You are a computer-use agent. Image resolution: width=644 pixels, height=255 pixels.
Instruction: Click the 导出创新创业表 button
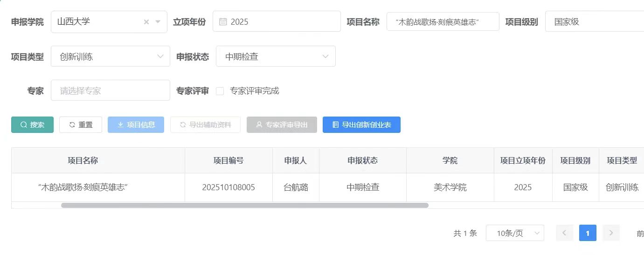(x=361, y=124)
